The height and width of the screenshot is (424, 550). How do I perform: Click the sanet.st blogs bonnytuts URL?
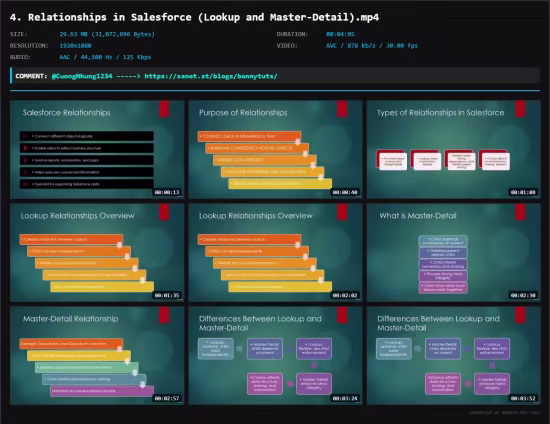pos(211,76)
